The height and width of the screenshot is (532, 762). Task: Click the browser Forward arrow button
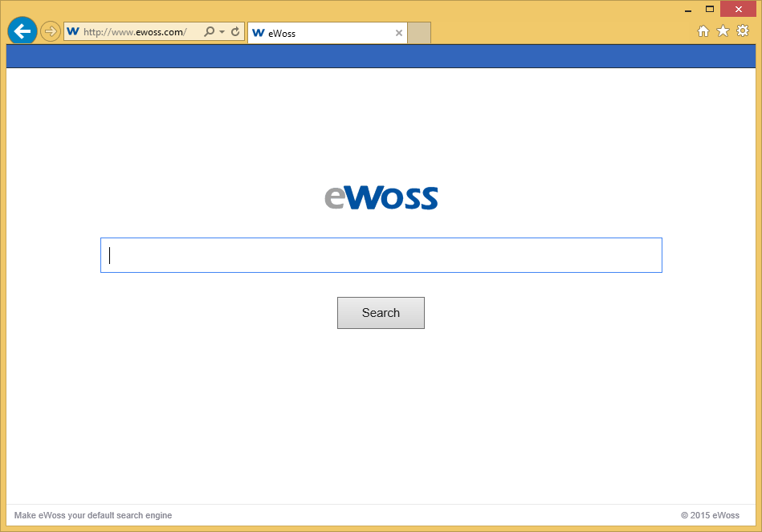point(51,31)
